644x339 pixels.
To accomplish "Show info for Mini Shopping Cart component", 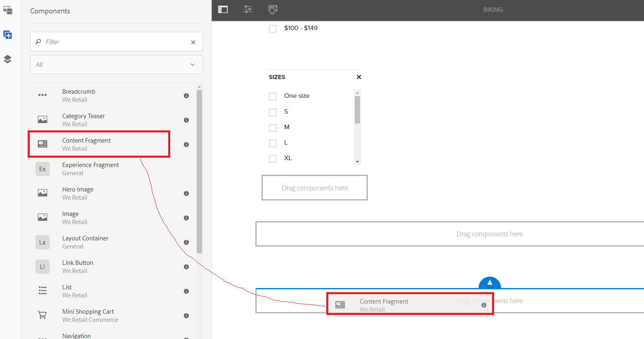I will pyautogui.click(x=186, y=316).
